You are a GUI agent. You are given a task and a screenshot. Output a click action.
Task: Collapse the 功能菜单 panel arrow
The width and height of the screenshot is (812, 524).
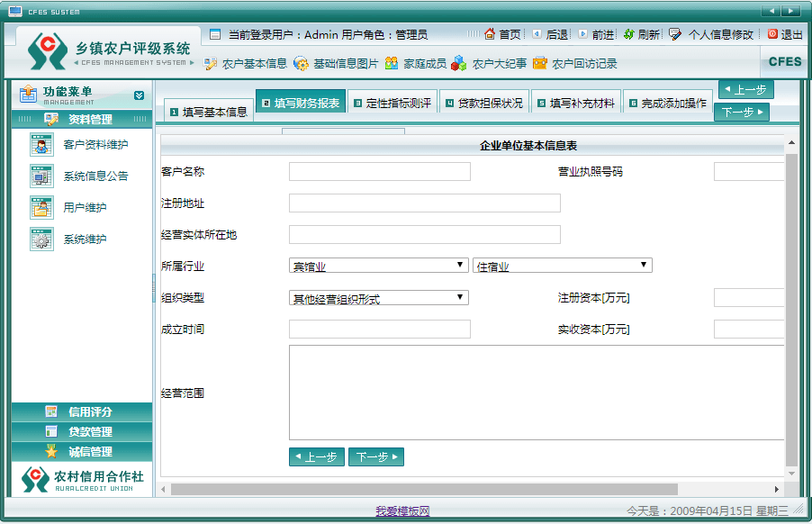click(x=138, y=94)
